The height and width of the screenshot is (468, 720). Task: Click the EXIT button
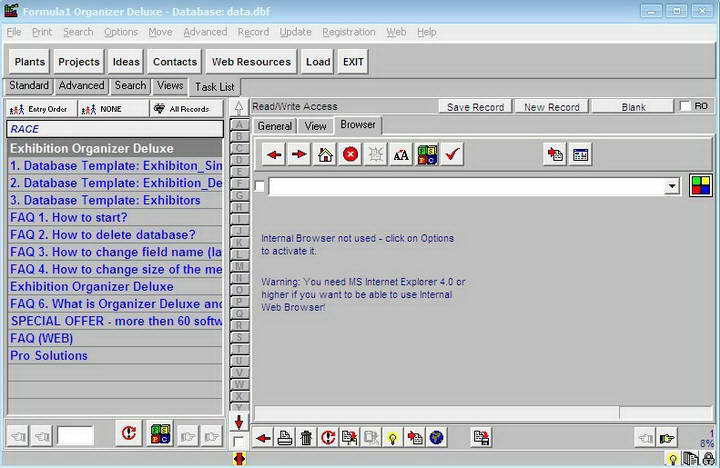353,62
